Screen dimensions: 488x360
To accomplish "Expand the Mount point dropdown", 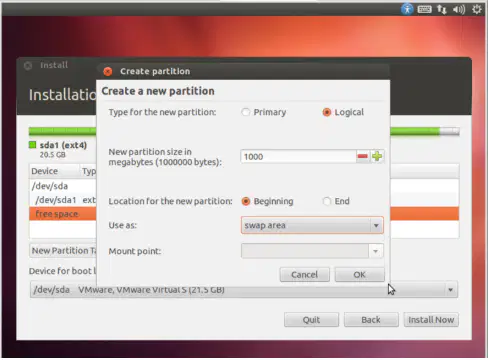I will coord(312,251).
